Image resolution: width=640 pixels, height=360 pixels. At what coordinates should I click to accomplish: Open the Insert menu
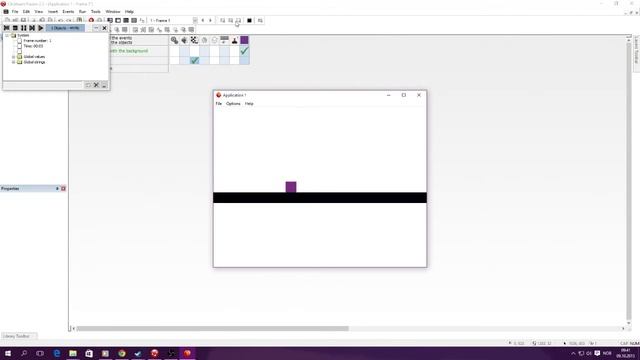pos(53,12)
